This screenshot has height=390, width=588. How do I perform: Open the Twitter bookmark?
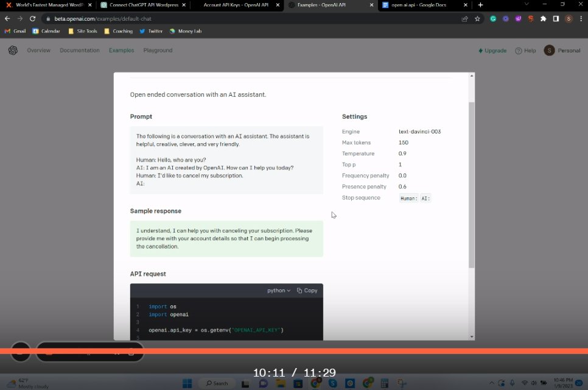pyautogui.click(x=150, y=31)
